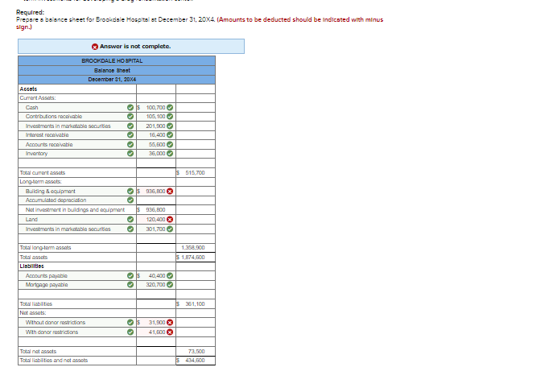Select the Without donor restrictions amount 31,900
This screenshot has height=392, width=557.
coord(156,322)
